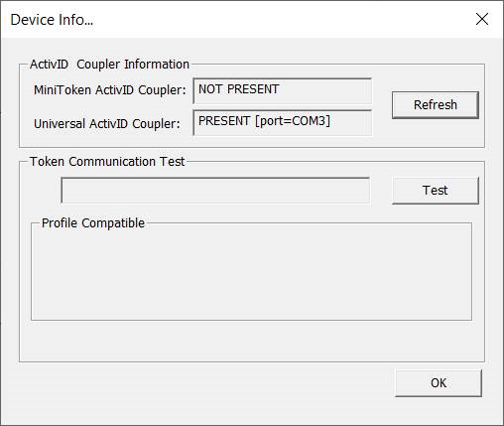Image resolution: width=504 pixels, height=426 pixels.
Task: Click the Universal ActivID Coupler label
Action: (107, 124)
